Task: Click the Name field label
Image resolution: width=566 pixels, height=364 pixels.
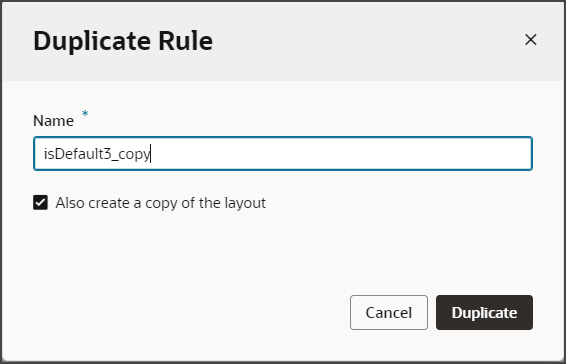Action: tap(53, 121)
